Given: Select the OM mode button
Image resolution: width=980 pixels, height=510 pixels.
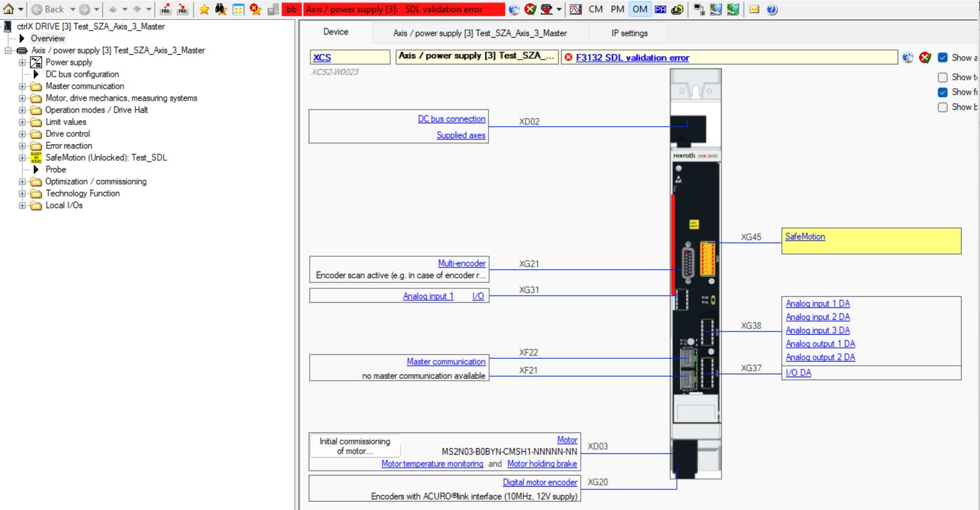Looking at the screenshot, I should 640,10.
